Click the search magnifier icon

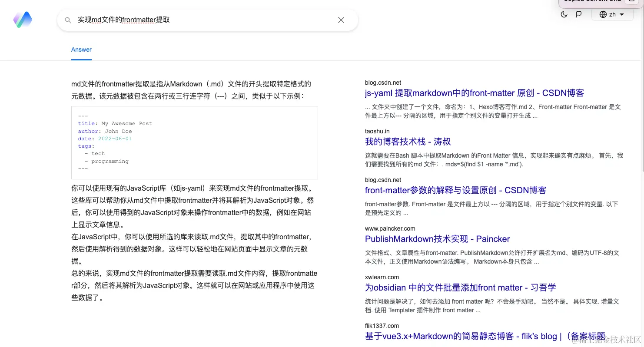coord(68,20)
